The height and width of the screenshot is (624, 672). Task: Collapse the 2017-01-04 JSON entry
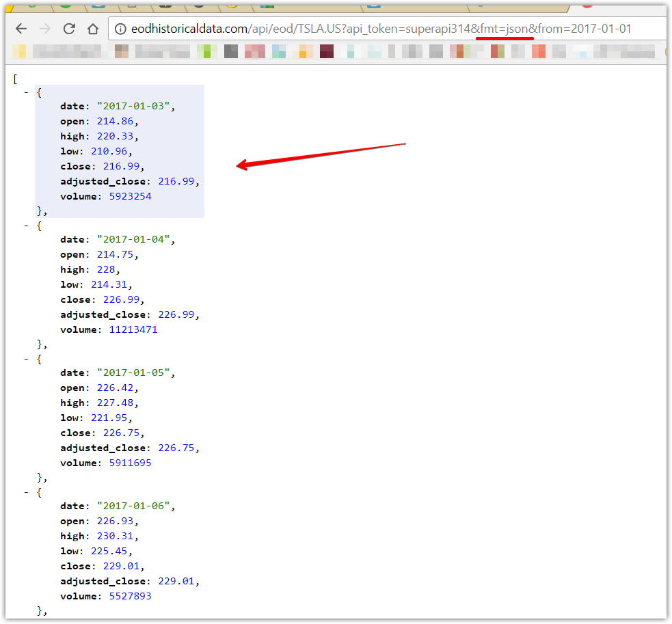click(26, 226)
